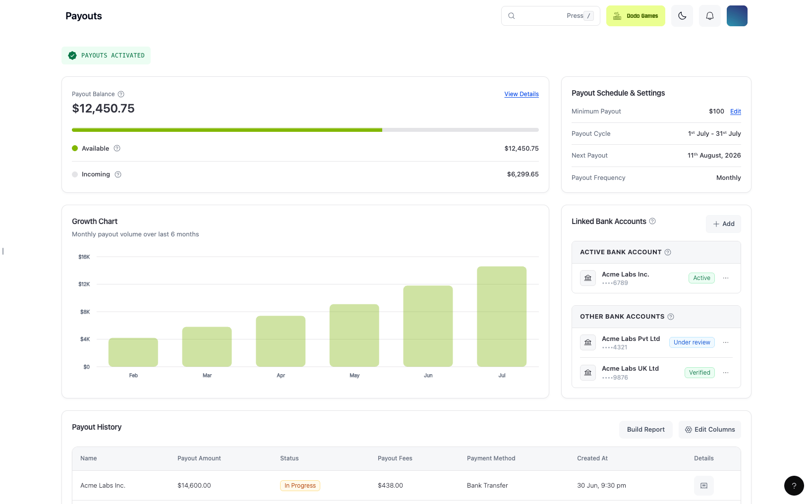Click the Verified status badge
Screen dimensions: 812x504
tap(699, 373)
